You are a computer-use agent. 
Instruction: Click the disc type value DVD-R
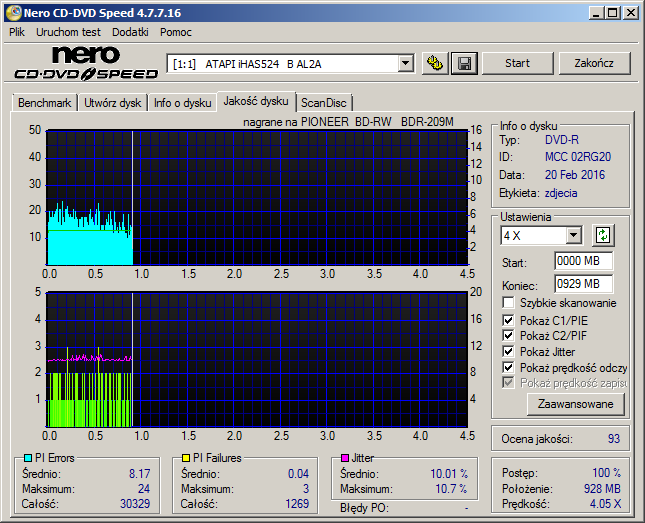561,140
